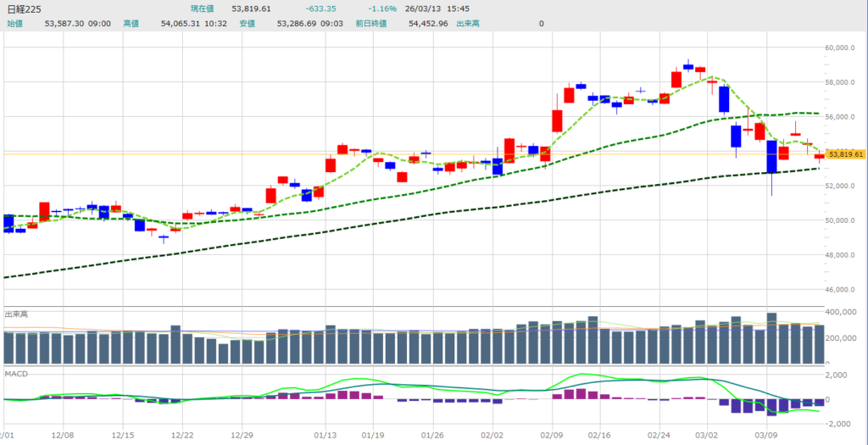The width and height of the screenshot is (868, 445).
Task: Click the 安値 low price label
Action: click(x=248, y=24)
